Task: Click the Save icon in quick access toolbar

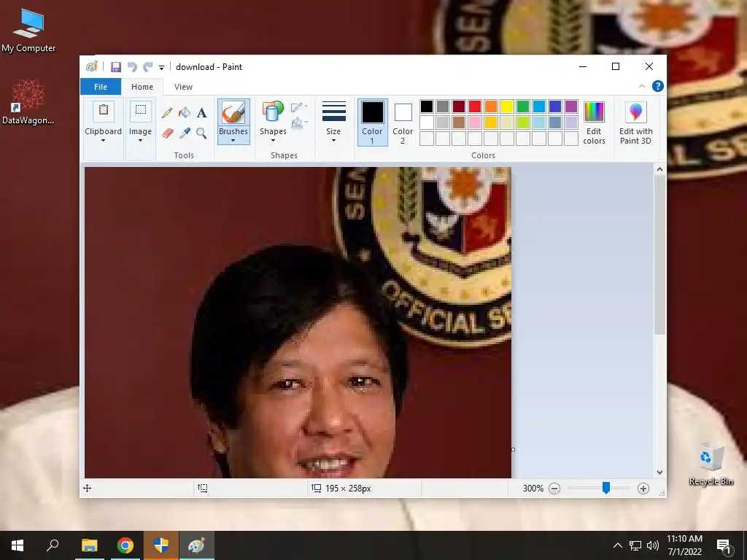Action: [x=116, y=67]
